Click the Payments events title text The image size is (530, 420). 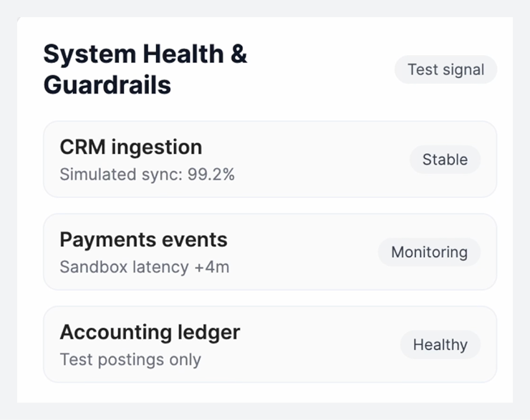pos(143,240)
